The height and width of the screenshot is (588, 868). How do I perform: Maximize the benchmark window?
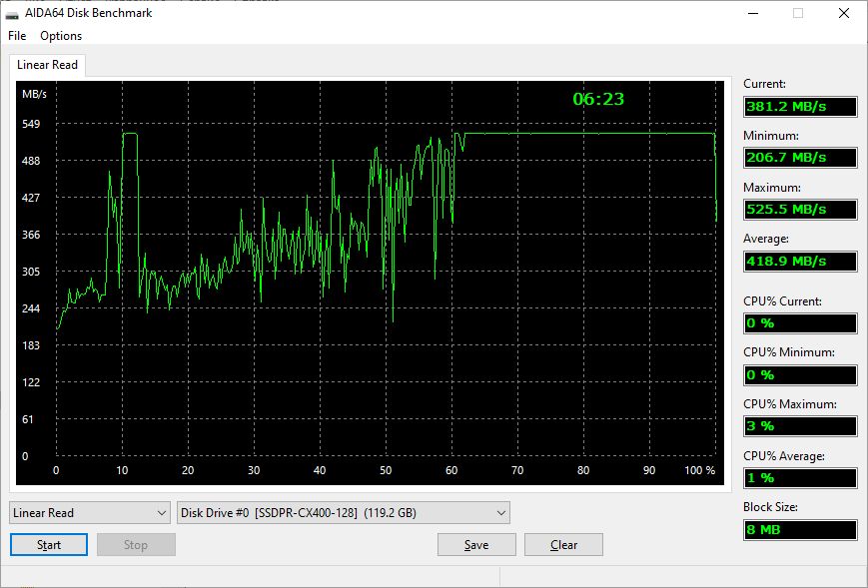point(798,13)
